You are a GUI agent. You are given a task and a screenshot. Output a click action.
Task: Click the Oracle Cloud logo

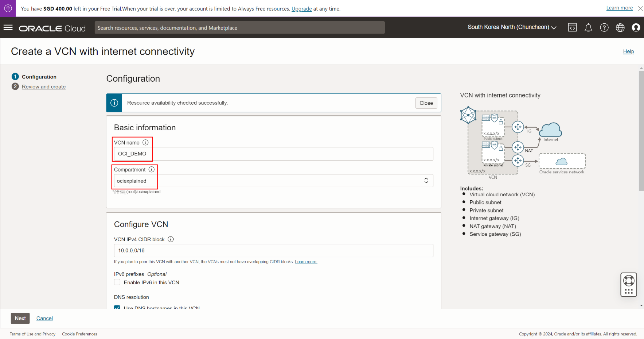(52, 28)
